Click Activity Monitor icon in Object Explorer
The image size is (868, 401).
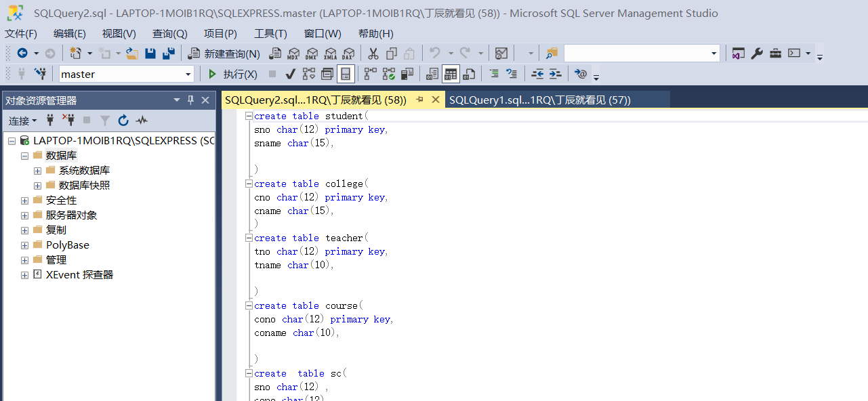click(141, 121)
